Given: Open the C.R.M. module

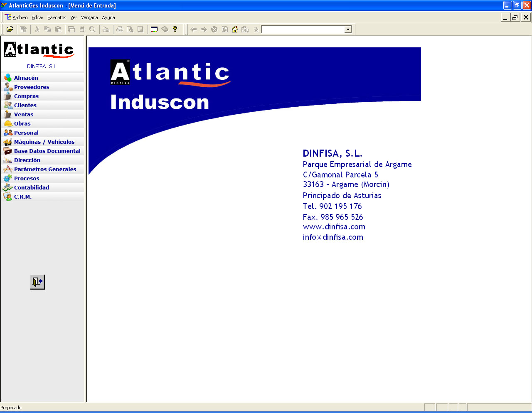Looking at the screenshot, I should click(x=42, y=197).
